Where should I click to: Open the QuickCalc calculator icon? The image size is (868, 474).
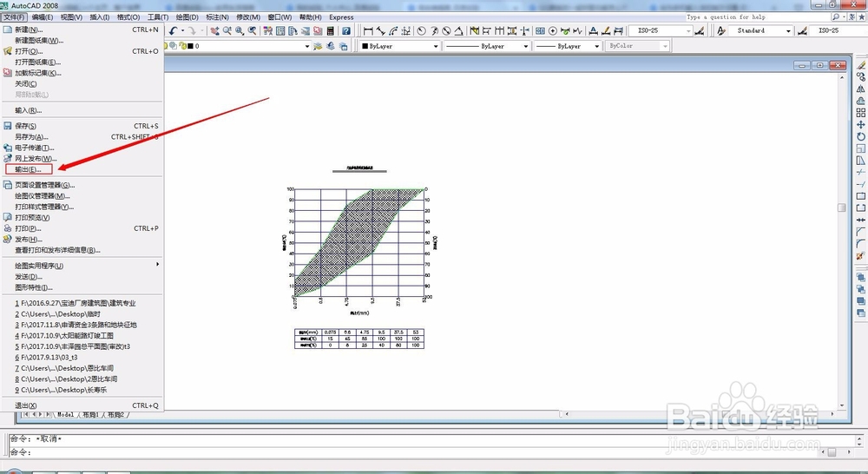click(331, 31)
